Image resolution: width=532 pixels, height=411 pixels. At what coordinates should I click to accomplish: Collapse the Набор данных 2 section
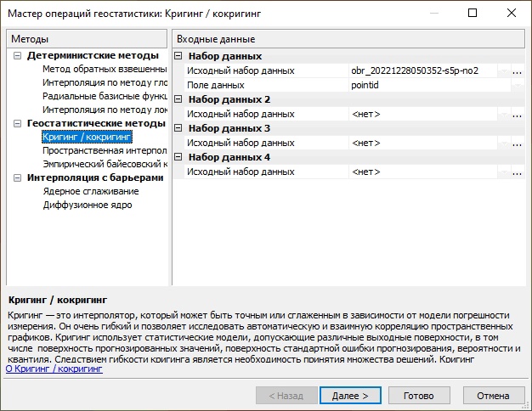(x=178, y=100)
